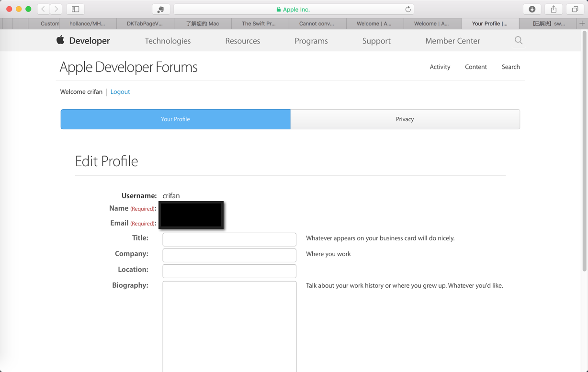Go forward with Safari forward arrow
Viewport: 588px width, 372px height.
[56, 9]
